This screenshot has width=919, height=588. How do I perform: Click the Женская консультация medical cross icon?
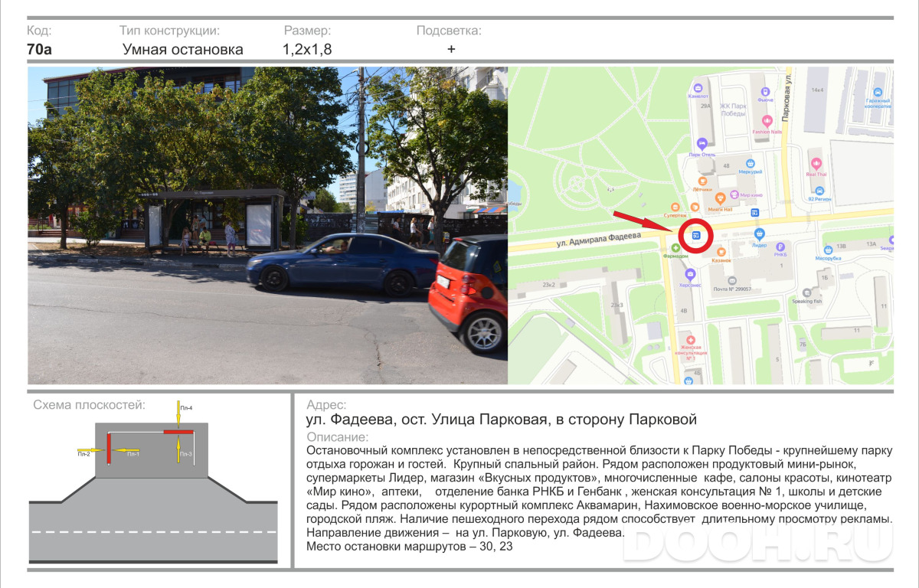click(691, 339)
